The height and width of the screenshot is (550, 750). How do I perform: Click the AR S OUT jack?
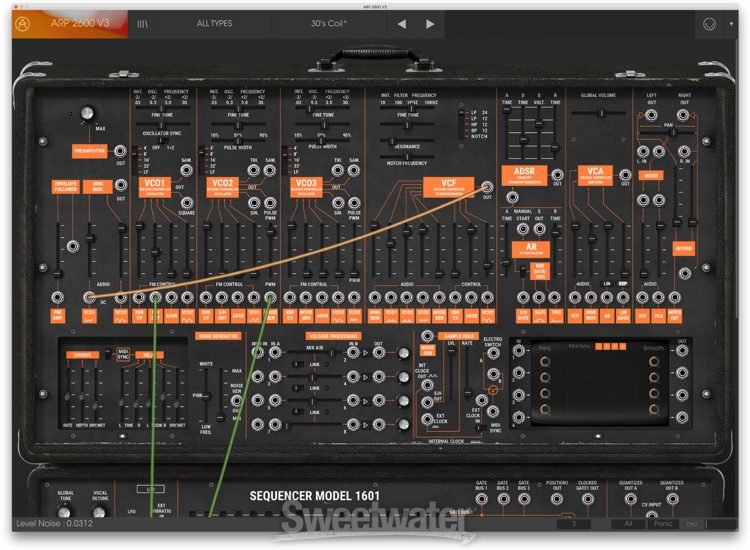coord(540,229)
